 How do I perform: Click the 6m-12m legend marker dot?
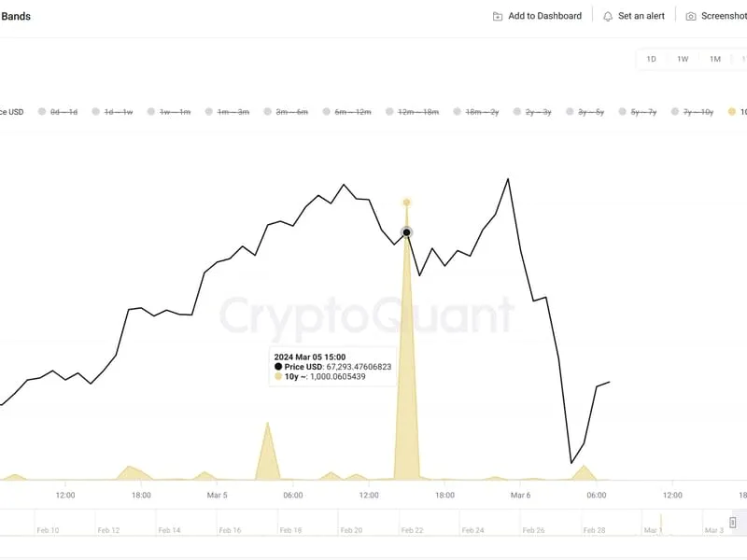327,111
